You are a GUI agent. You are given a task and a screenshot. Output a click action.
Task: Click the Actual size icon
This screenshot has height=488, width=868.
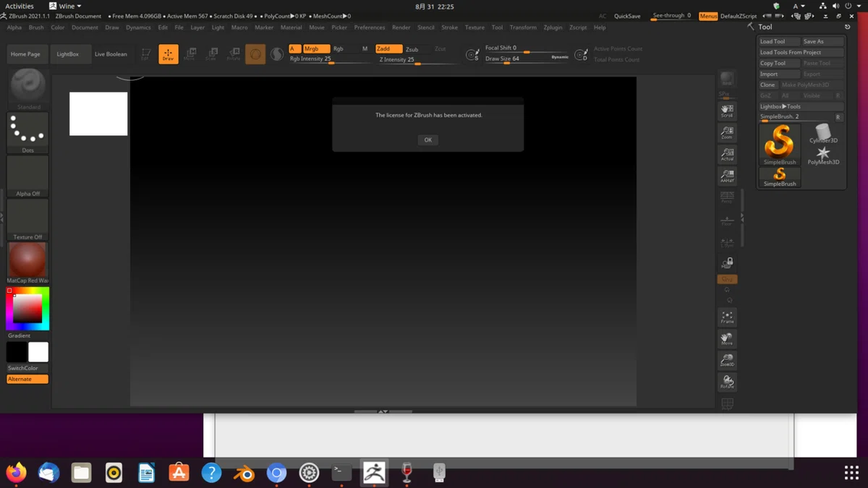tap(727, 154)
